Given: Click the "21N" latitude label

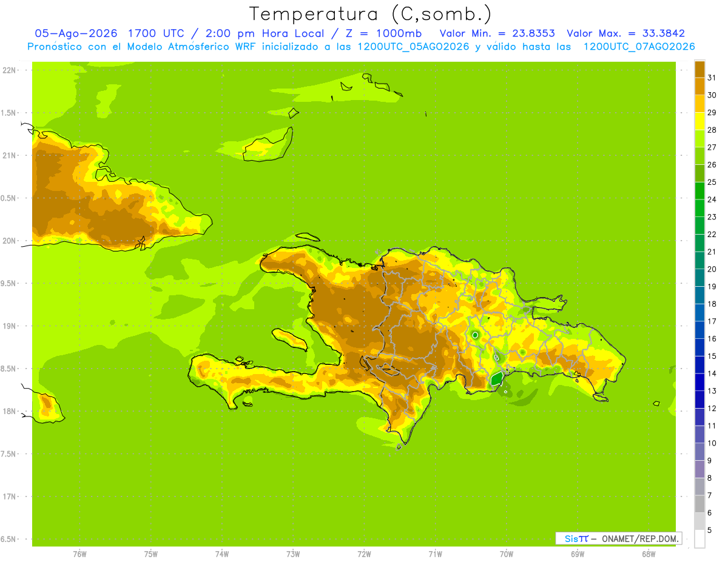Looking at the screenshot, I should pos(8,155).
